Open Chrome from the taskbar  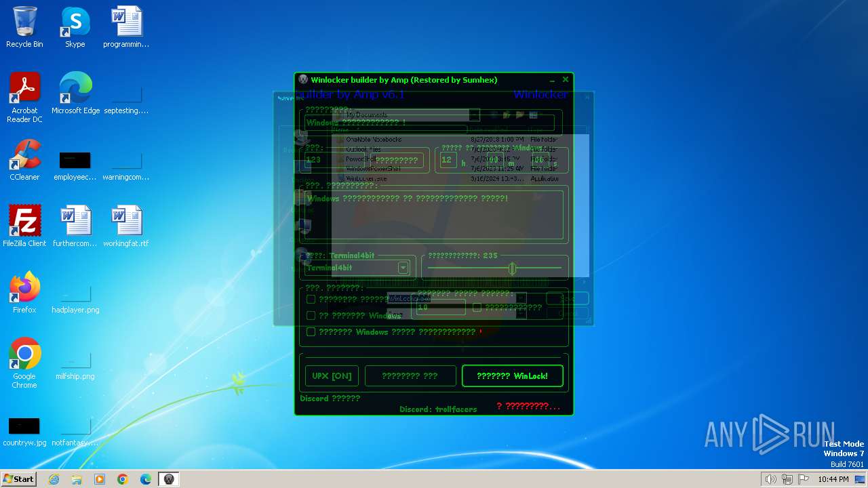pos(123,479)
